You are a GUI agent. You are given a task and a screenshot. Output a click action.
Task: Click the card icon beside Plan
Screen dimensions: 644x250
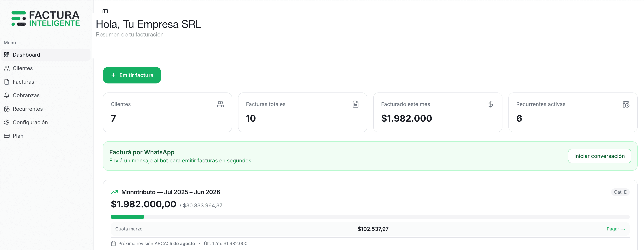[x=7, y=136]
